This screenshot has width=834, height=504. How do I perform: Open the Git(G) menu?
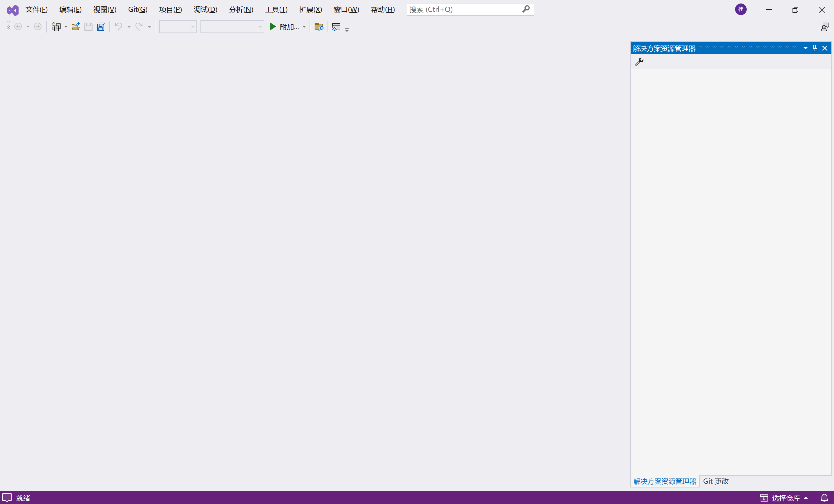(x=138, y=10)
